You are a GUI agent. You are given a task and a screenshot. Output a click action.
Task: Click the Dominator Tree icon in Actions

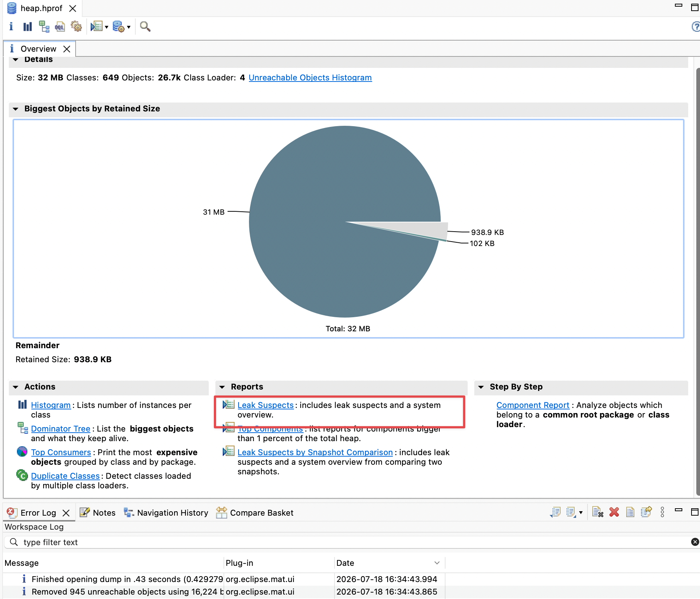22,428
